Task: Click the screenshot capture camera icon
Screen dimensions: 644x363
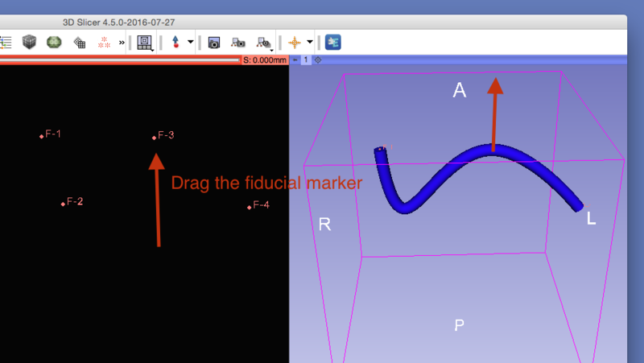Action: coord(215,42)
